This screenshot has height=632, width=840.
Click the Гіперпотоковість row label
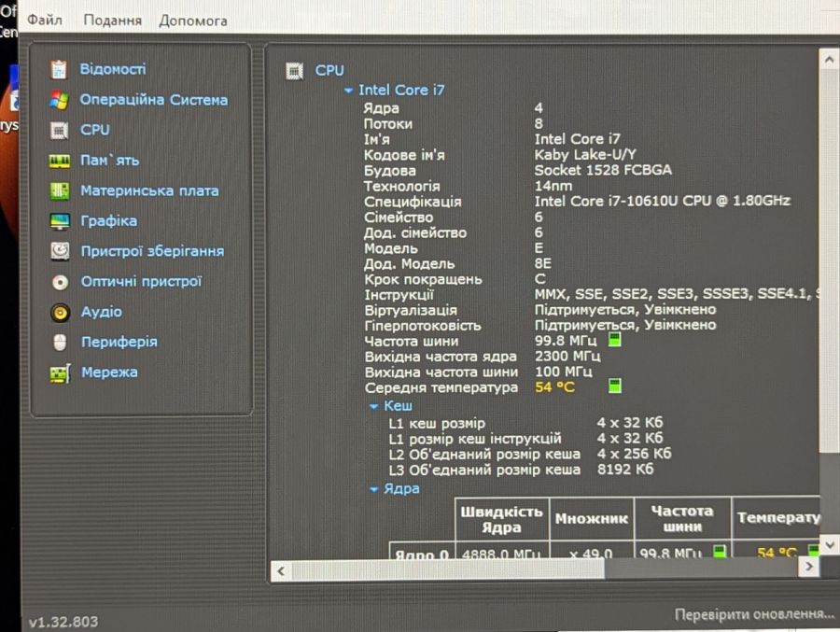click(423, 326)
